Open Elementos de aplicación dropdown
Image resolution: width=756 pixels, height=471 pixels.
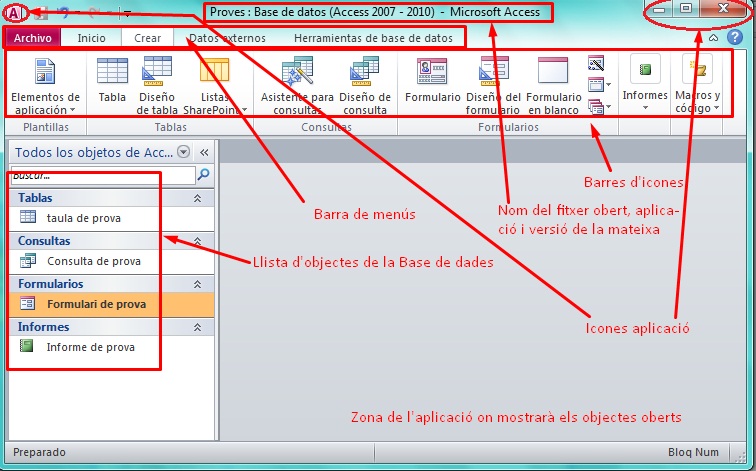45,85
